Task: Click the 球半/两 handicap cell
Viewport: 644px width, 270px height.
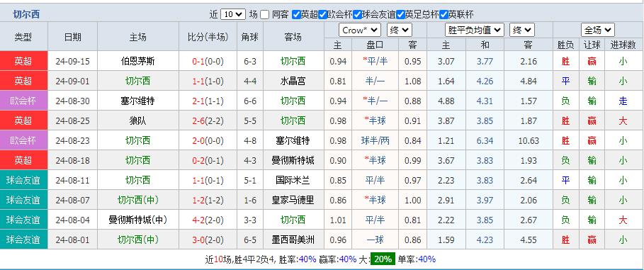Action: [375, 140]
